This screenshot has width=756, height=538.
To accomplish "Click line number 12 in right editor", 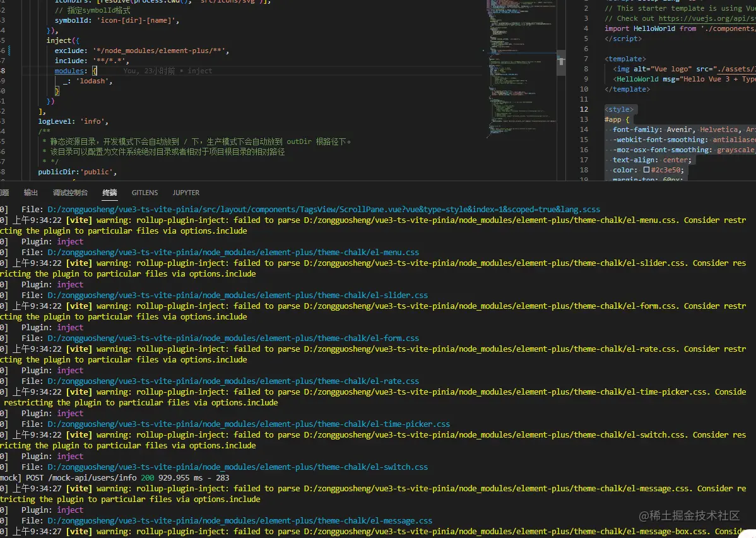I will [584, 109].
